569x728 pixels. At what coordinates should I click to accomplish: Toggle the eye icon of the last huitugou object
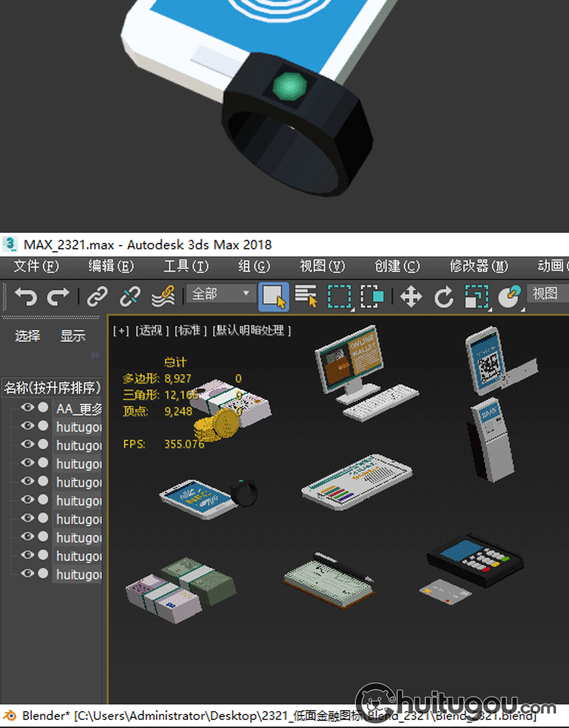coord(27,575)
